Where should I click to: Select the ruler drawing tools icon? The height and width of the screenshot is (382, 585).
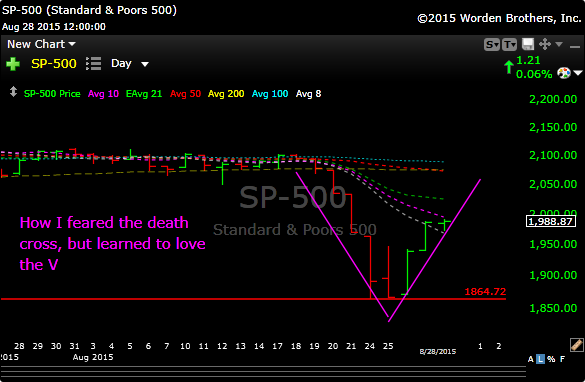(x=576, y=345)
